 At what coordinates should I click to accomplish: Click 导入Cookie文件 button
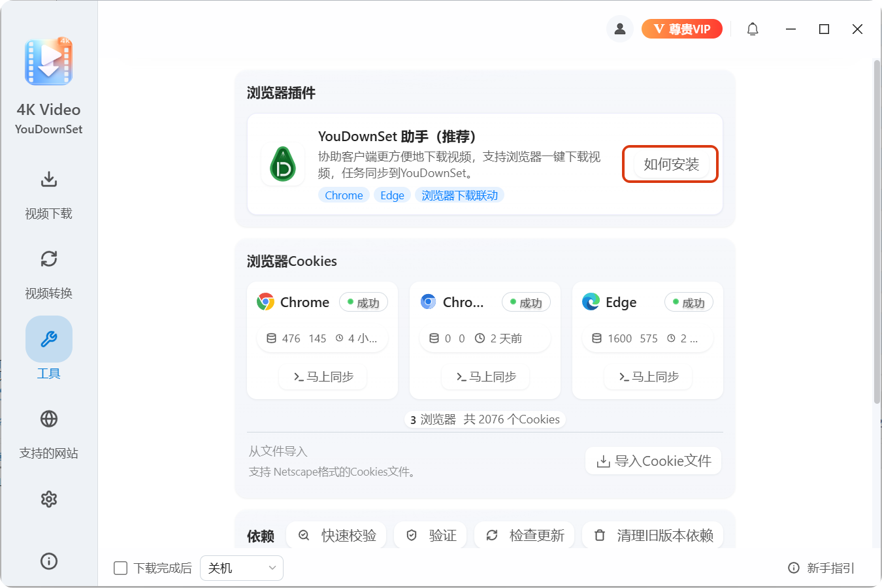(653, 461)
